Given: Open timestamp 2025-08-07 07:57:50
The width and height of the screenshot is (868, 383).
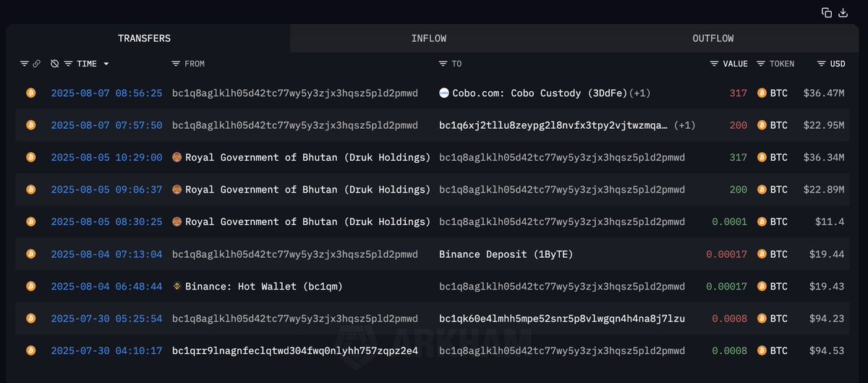Looking at the screenshot, I should point(106,125).
